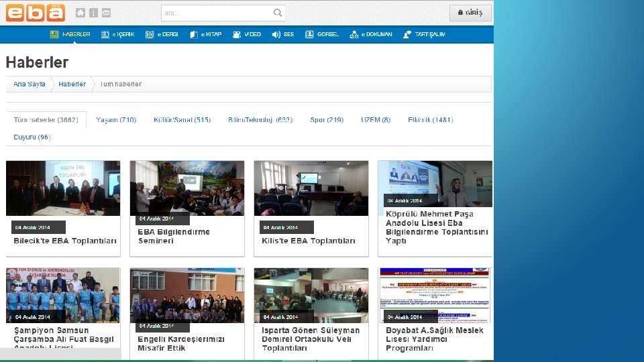Click the e-Kitap book icon
The height and width of the screenshot is (362, 644).
point(193,34)
